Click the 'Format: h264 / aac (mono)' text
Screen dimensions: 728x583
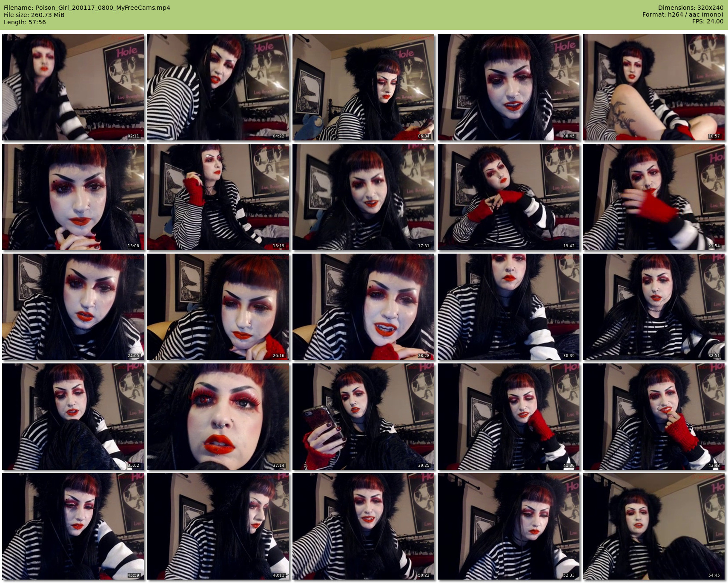click(x=683, y=15)
